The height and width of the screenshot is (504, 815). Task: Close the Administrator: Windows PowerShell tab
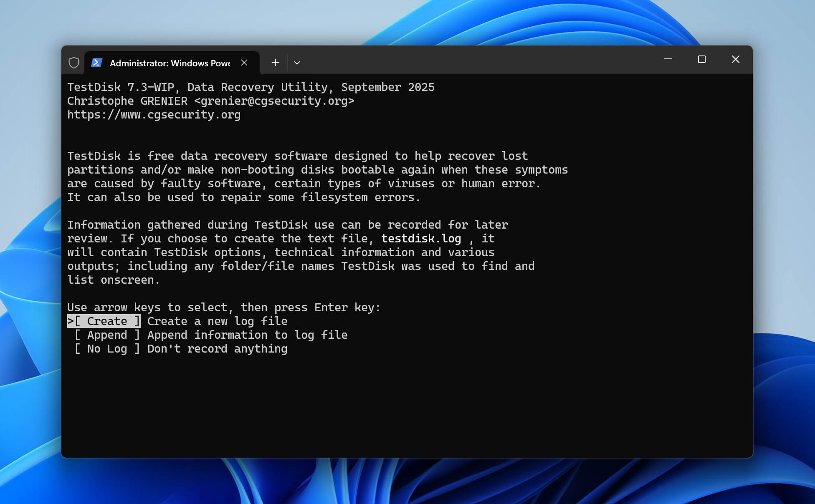[244, 63]
